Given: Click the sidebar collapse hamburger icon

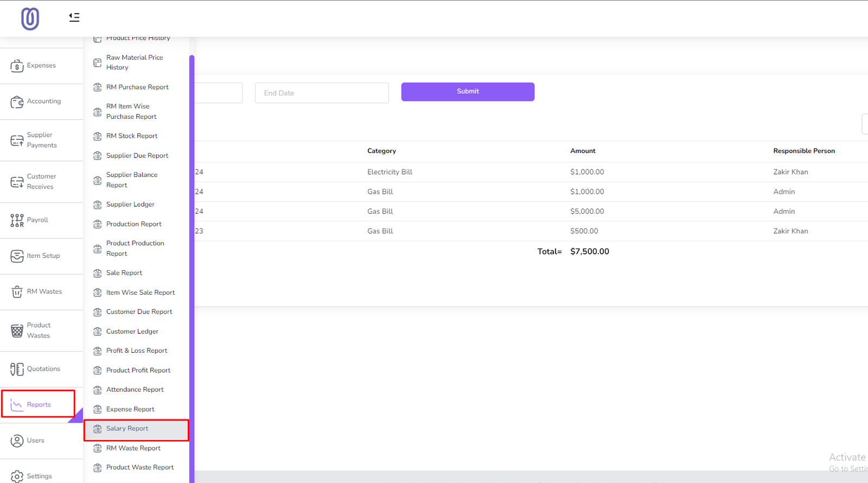Looking at the screenshot, I should pos(74,17).
